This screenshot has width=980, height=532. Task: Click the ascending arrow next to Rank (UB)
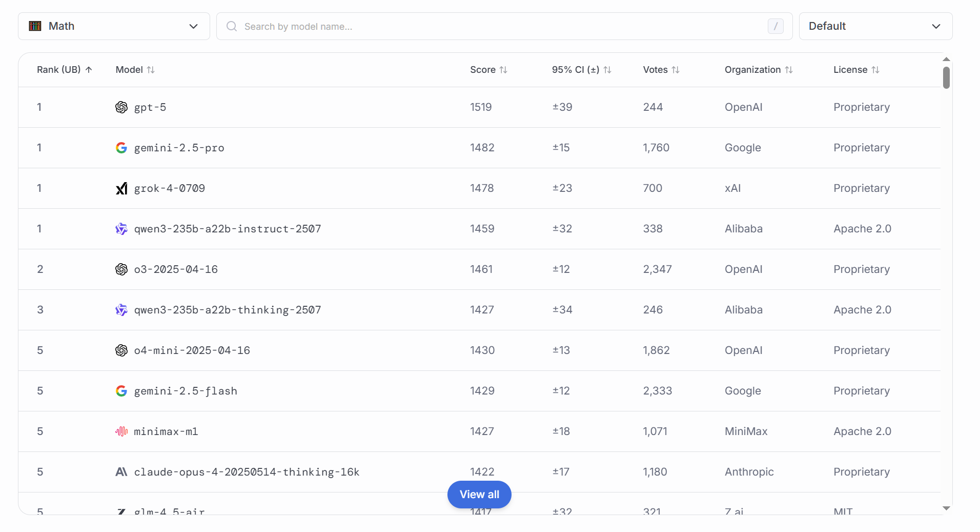coord(89,70)
